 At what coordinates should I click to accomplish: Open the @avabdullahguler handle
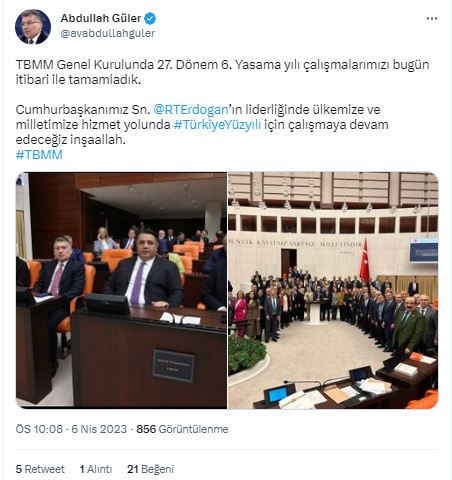tap(108, 33)
